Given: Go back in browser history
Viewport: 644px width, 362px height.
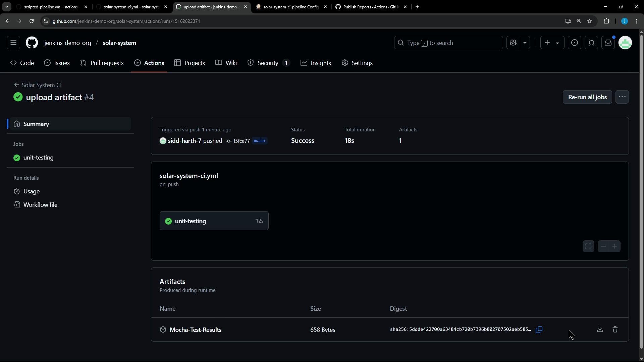Looking at the screenshot, I should coord(7,21).
